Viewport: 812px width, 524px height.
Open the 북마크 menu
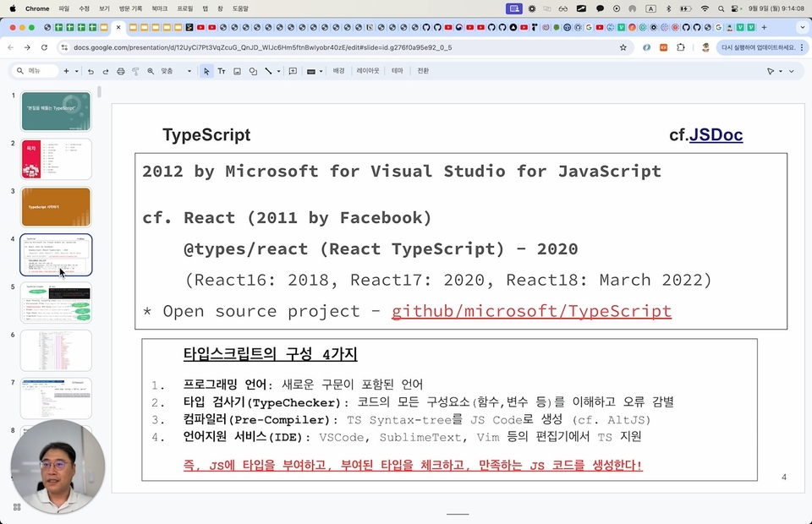[160, 8]
